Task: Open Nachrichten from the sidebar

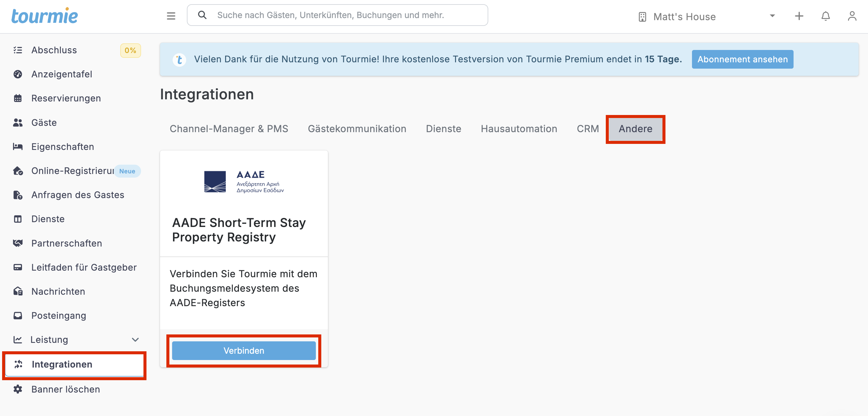Action: [58, 291]
